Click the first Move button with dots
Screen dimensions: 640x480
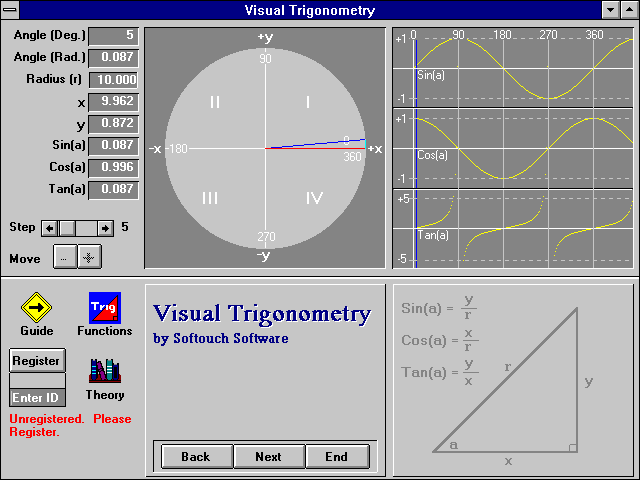click(64, 257)
